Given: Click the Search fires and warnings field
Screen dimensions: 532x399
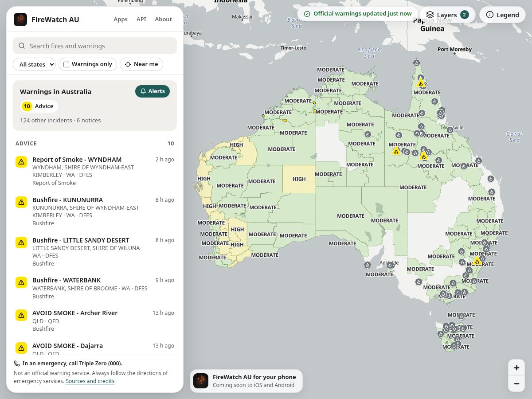Looking at the screenshot, I should pyautogui.click(x=95, y=46).
